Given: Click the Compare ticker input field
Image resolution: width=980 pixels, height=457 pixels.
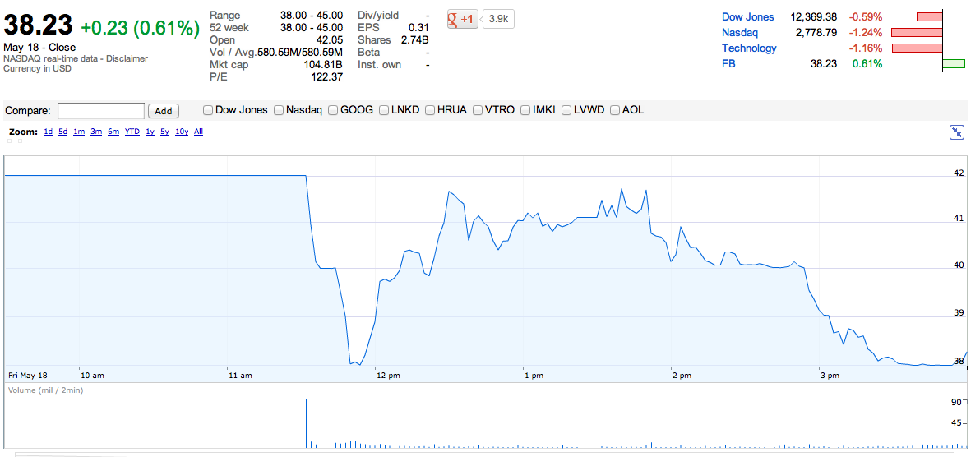Looking at the screenshot, I should [x=101, y=111].
